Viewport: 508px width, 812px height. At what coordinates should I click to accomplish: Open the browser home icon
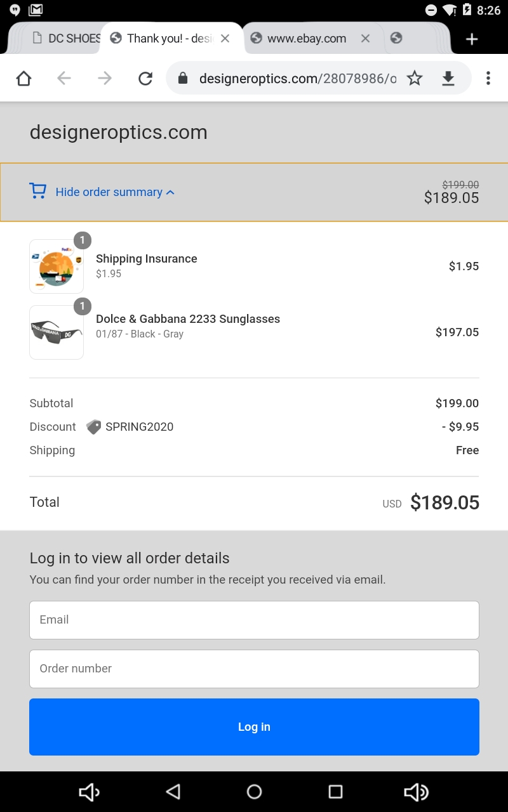(23, 78)
